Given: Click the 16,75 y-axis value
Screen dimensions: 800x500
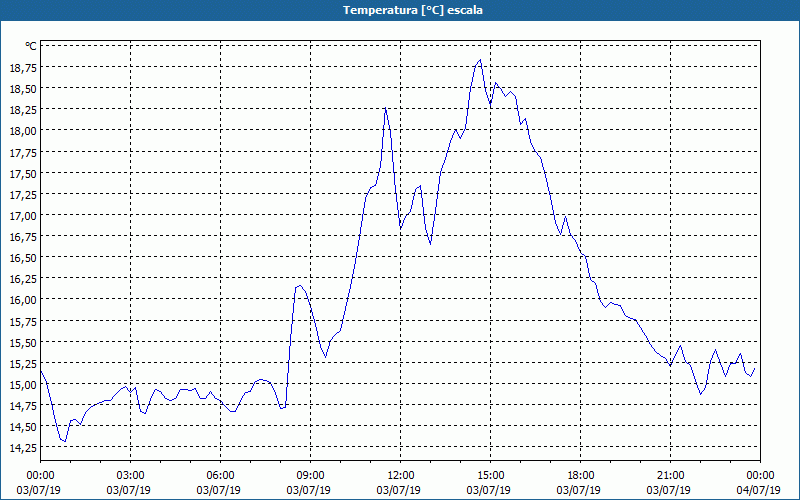Looking at the screenshot, I should (x=23, y=236).
